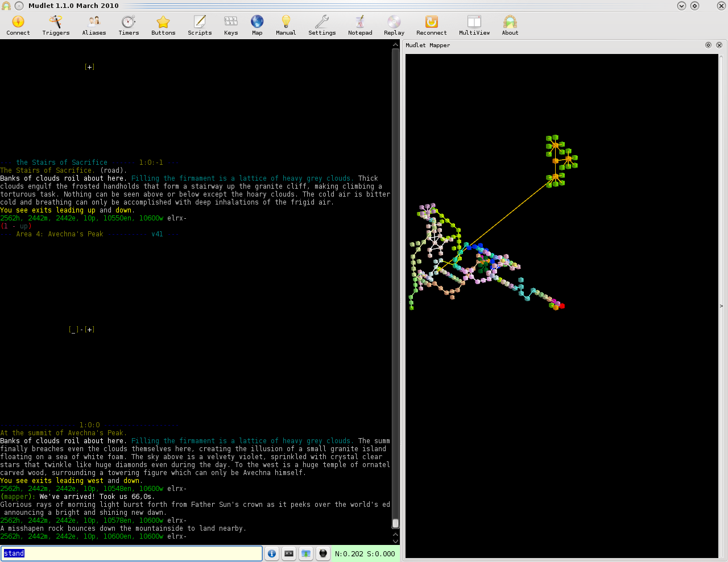
Task: Open the Replay disc icon
Action: tap(394, 26)
